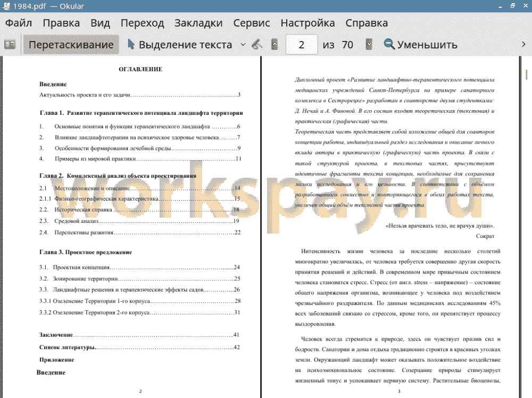The width and height of the screenshot is (532, 398).
Task: Open the Настройка menu
Action: point(307,23)
